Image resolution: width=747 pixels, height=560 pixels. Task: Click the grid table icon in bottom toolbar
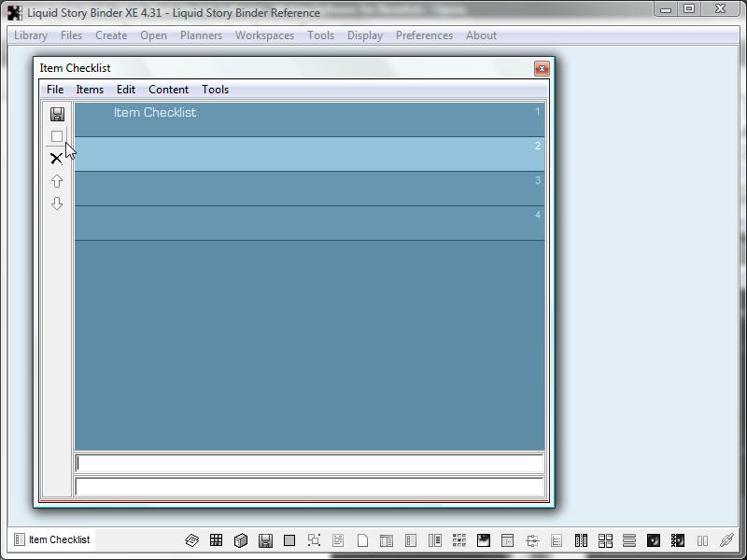217,540
